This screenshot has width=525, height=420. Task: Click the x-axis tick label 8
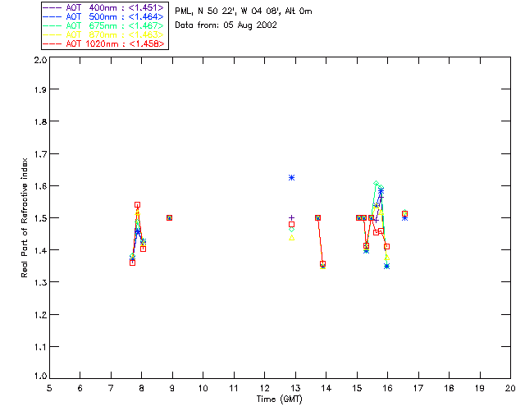tap(141, 388)
